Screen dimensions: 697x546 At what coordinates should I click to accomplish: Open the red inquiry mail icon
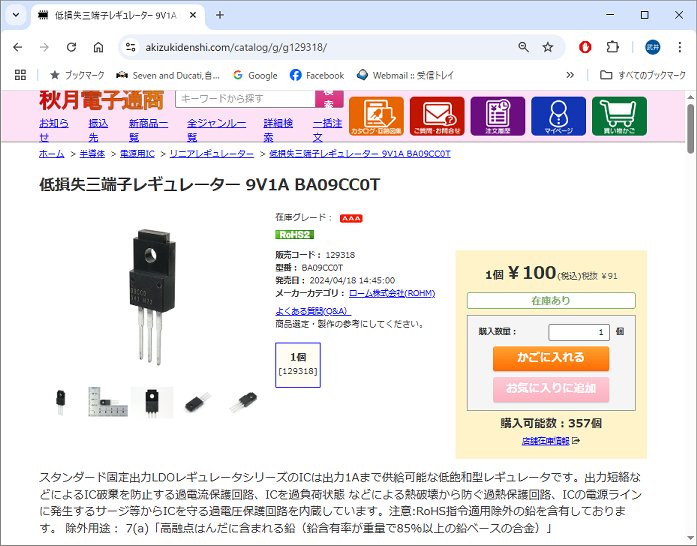point(437,116)
